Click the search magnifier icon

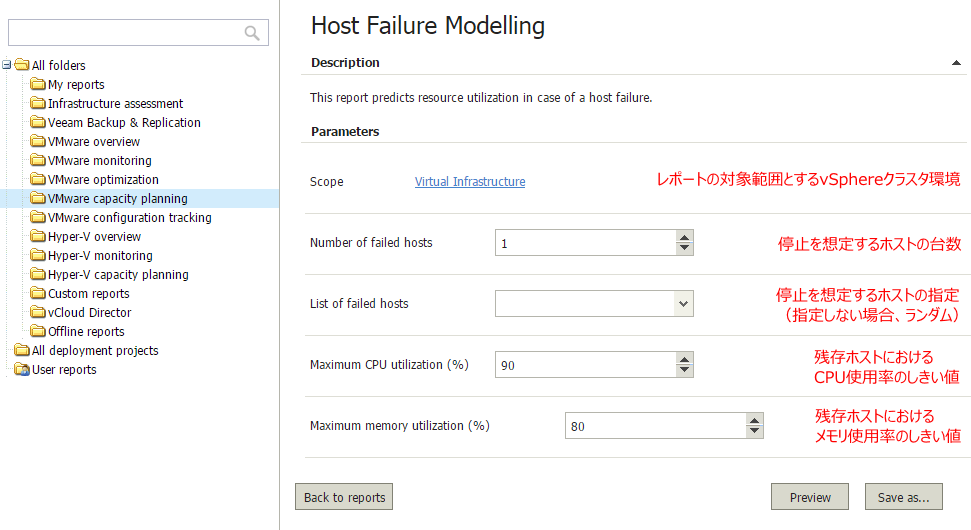pos(251,33)
